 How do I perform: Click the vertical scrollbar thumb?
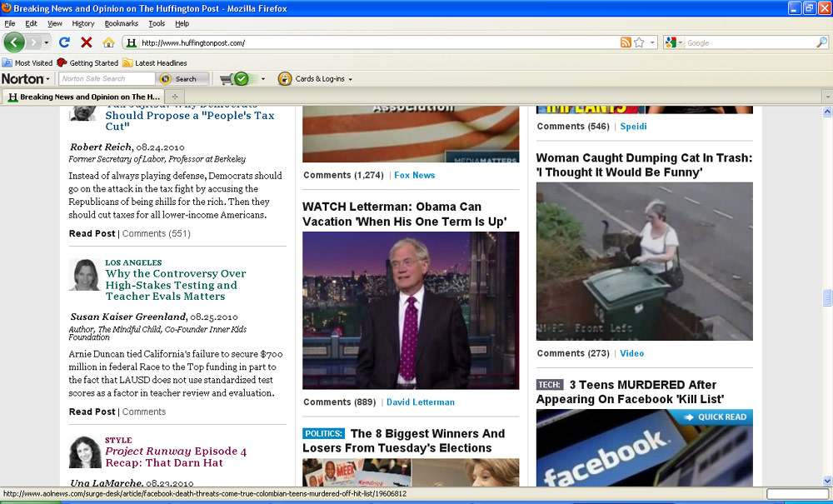827,297
